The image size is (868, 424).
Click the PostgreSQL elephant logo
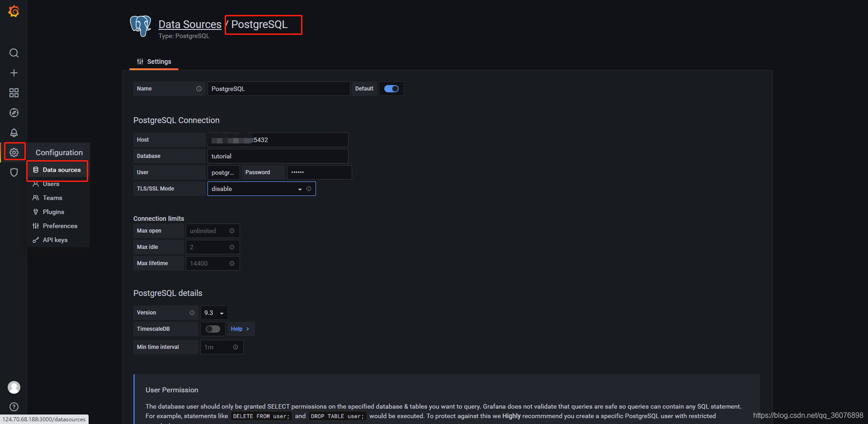(141, 26)
